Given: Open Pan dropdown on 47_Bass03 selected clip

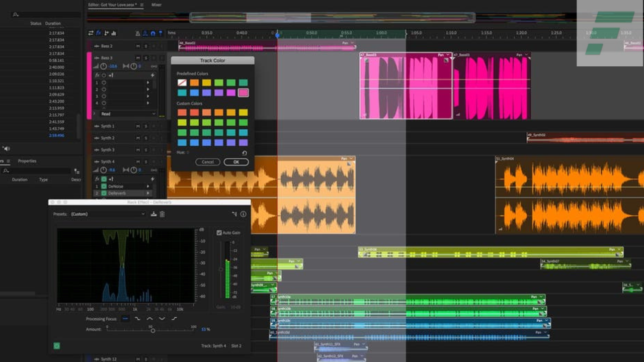Looking at the screenshot, I should pos(443,54).
